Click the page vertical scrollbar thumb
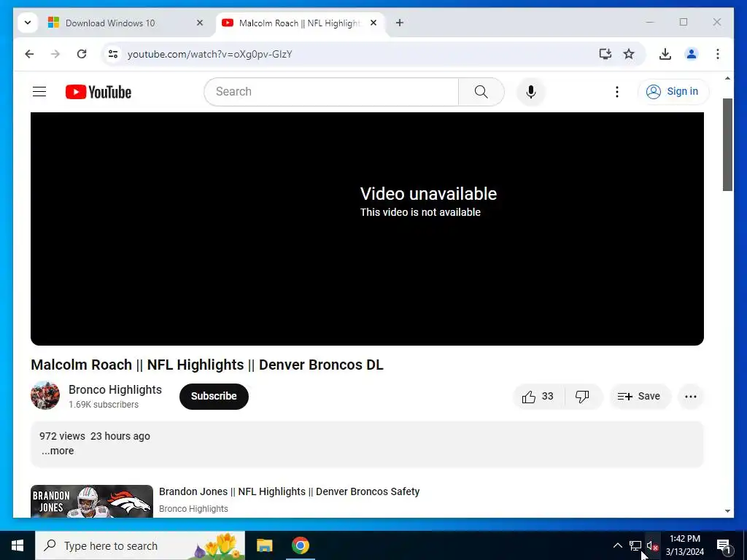747x560 pixels. click(727, 144)
